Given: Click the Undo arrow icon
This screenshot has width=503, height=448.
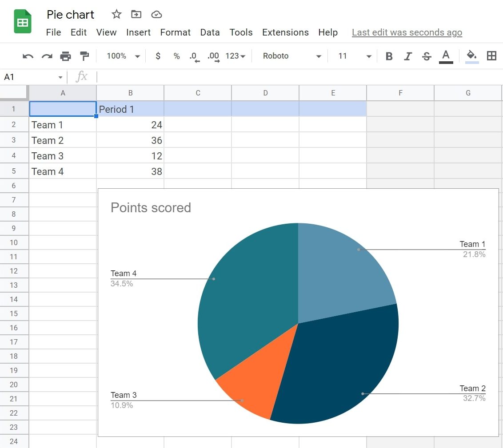Looking at the screenshot, I should point(28,56).
